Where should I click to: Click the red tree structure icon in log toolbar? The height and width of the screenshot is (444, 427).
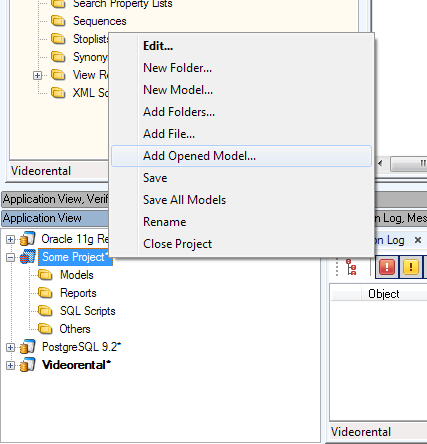(x=351, y=267)
